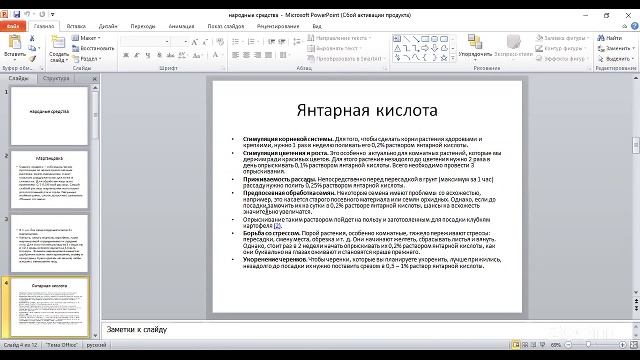Open the Выделить dropdown
This screenshot has height=360, width=640.
pos(616,59)
